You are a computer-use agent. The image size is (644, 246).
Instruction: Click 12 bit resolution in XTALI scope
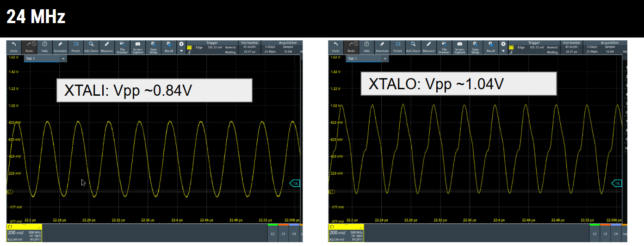pos(288,52)
